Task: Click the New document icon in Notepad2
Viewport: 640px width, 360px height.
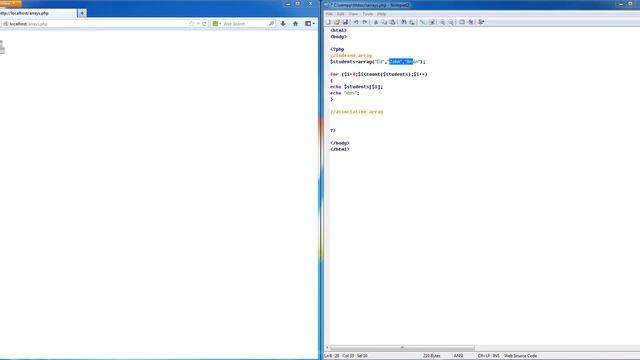Action: click(x=328, y=22)
